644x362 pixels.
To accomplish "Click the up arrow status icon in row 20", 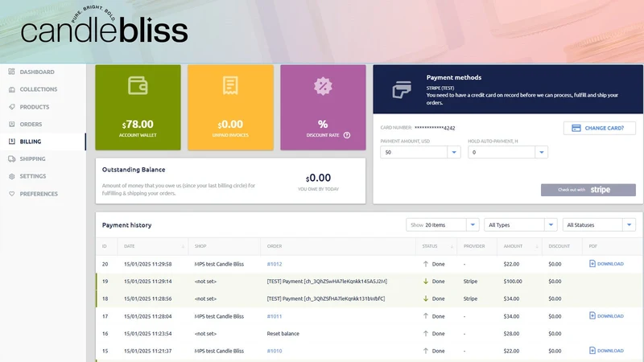I will tap(426, 264).
